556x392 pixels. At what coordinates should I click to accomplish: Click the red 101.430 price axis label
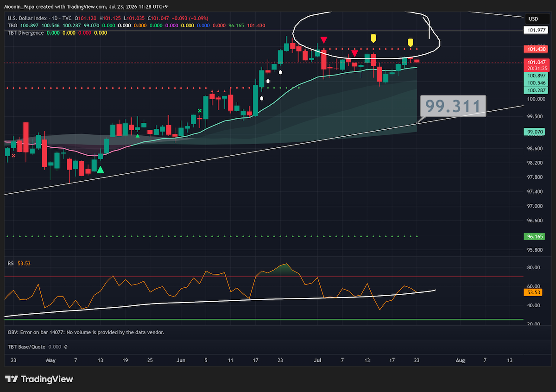tap(535, 49)
